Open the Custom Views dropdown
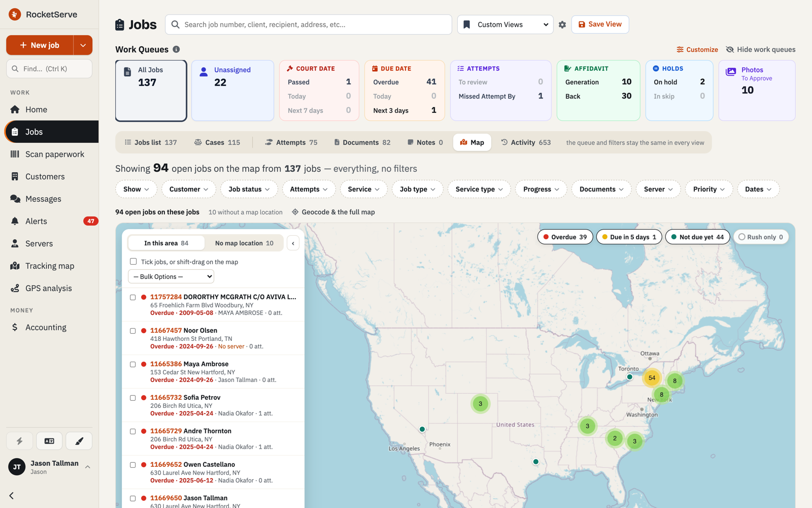The image size is (812, 508). coord(505,24)
